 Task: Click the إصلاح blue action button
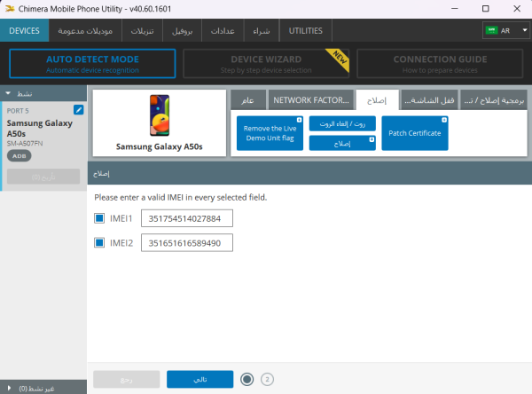342,143
